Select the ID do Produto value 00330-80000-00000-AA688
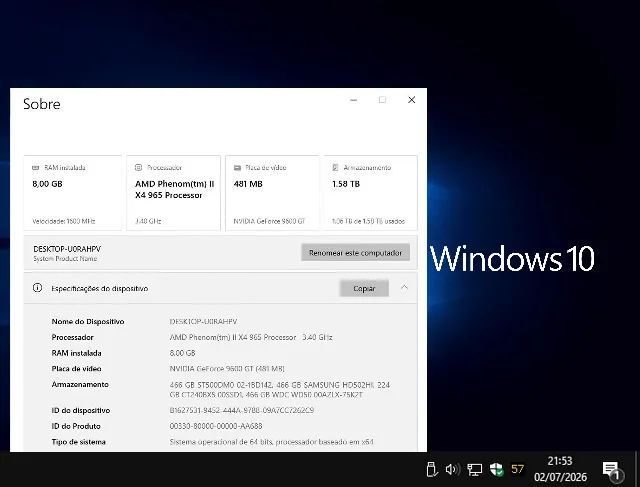This screenshot has height=487, width=640. [x=216, y=426]
